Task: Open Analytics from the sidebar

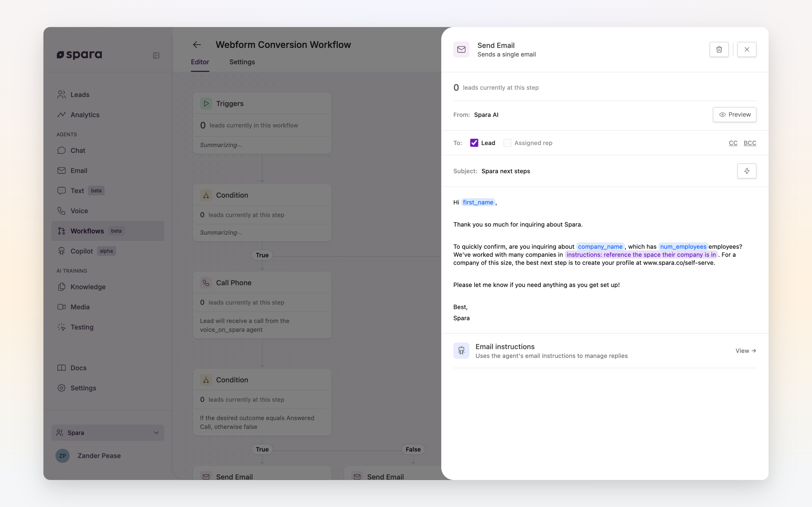Action: coord(85,115)
